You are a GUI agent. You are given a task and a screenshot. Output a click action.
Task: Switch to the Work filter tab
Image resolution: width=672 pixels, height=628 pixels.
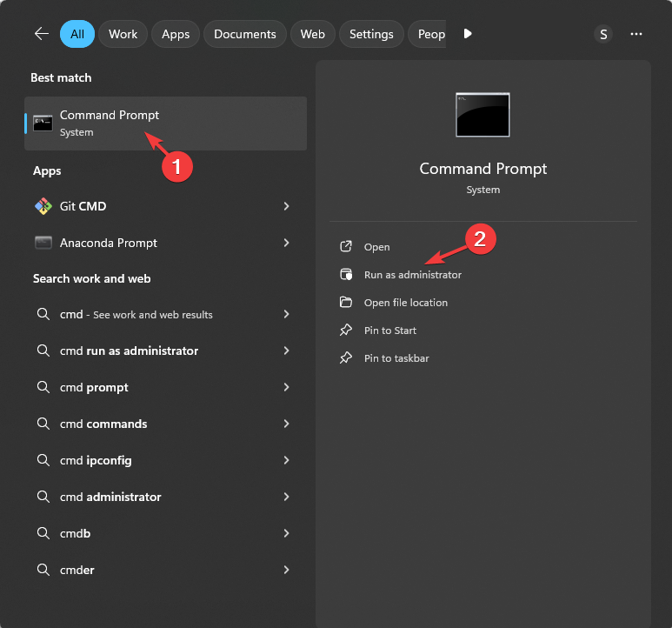click(x=123, y=34)
